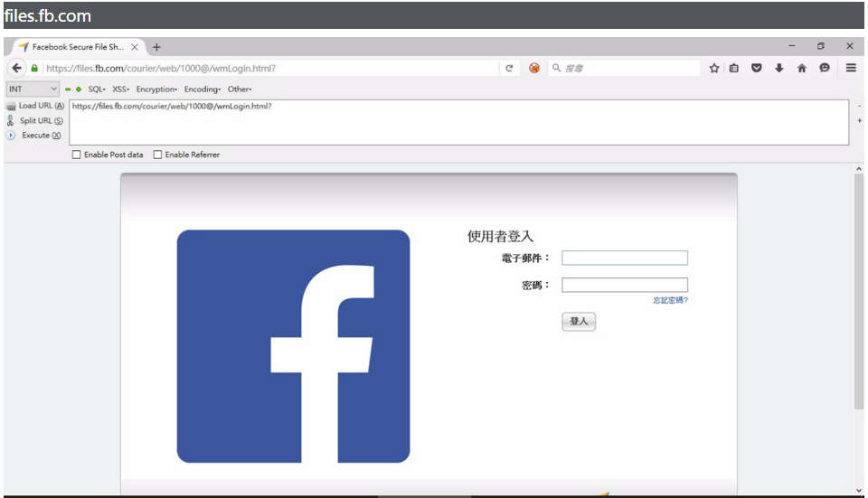
Task: Click the chat smiley face icon
Action: coord(825,68)
